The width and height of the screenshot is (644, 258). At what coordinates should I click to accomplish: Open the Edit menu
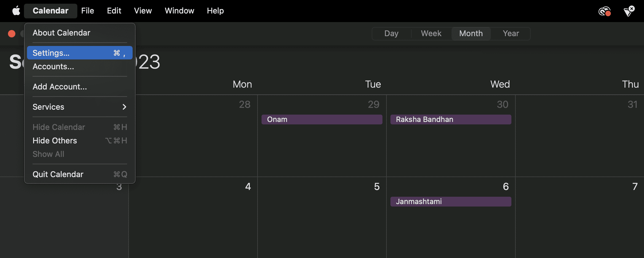point(114,11)
